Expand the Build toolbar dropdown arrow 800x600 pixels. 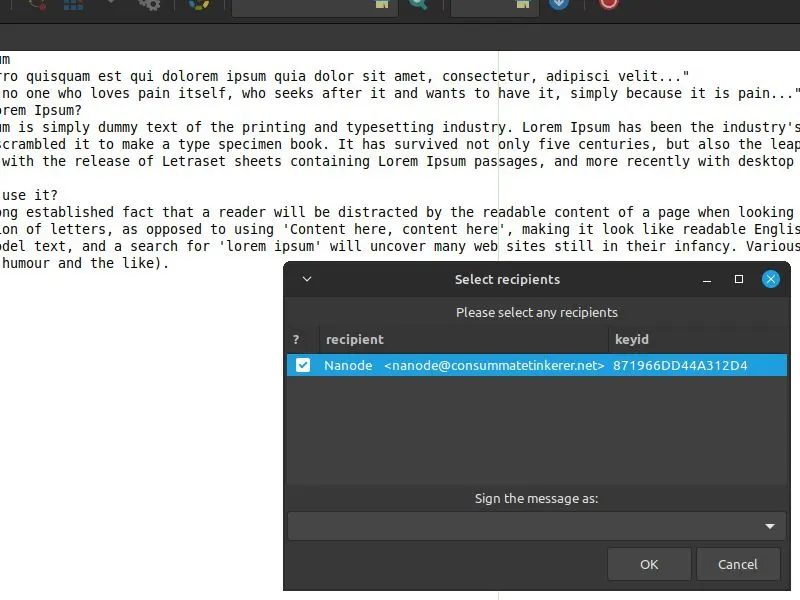(111, 3)
